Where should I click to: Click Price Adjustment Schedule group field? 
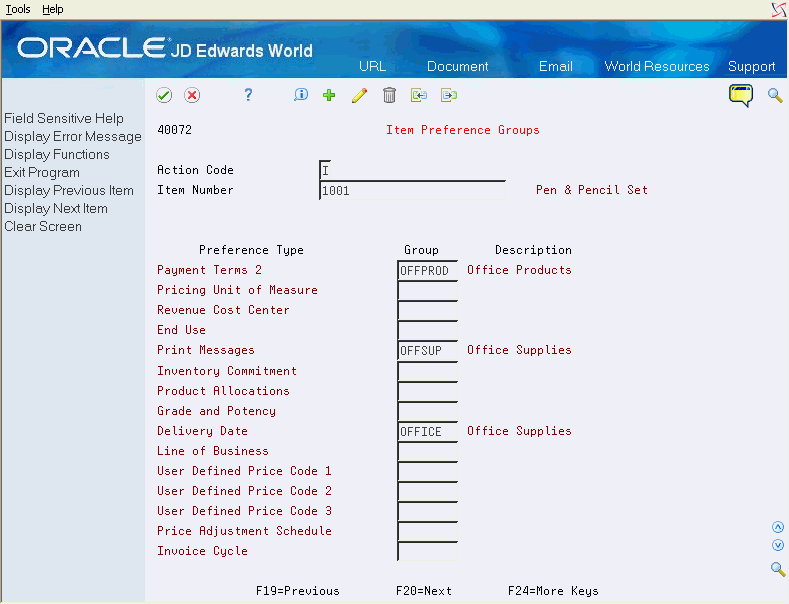pos(427,532)
